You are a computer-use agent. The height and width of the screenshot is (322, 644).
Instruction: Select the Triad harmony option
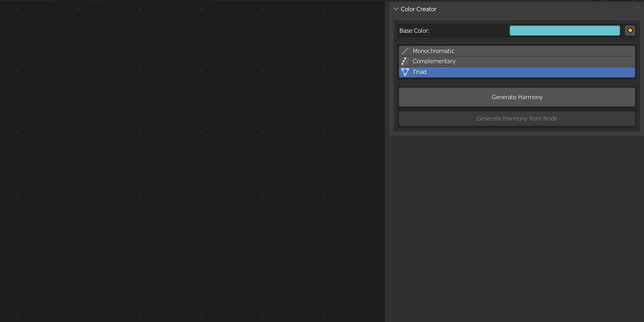click(x=517, y=72)
